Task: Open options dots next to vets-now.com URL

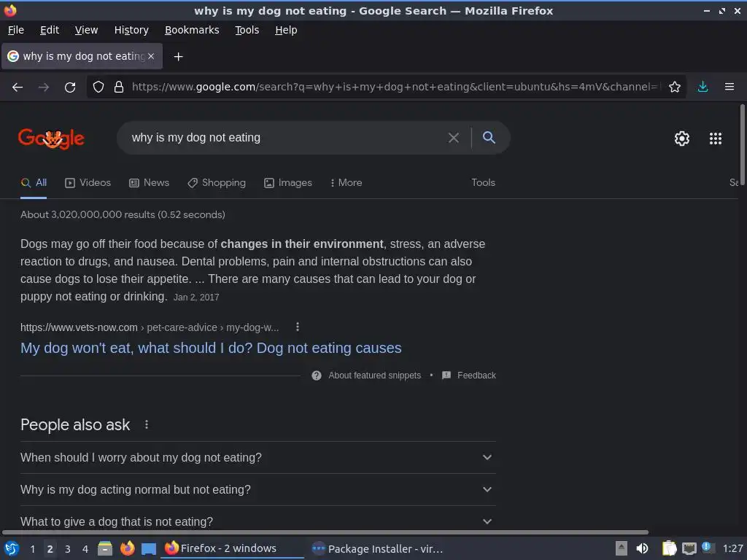Action: (298, 327)
